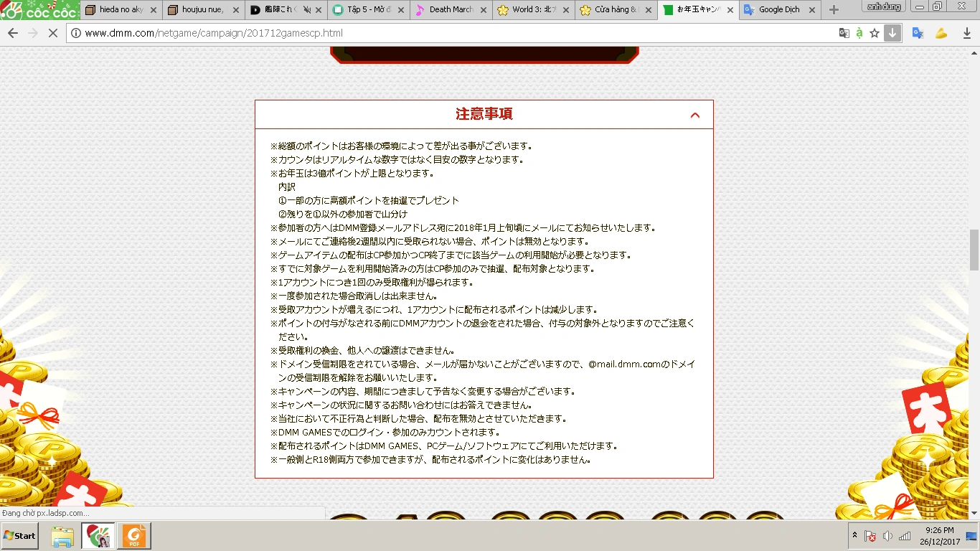Image resolution: width=980 pixels, height=551 pixels.
Task: Click the translate page icon in address bar
Action: pos(844,33)
